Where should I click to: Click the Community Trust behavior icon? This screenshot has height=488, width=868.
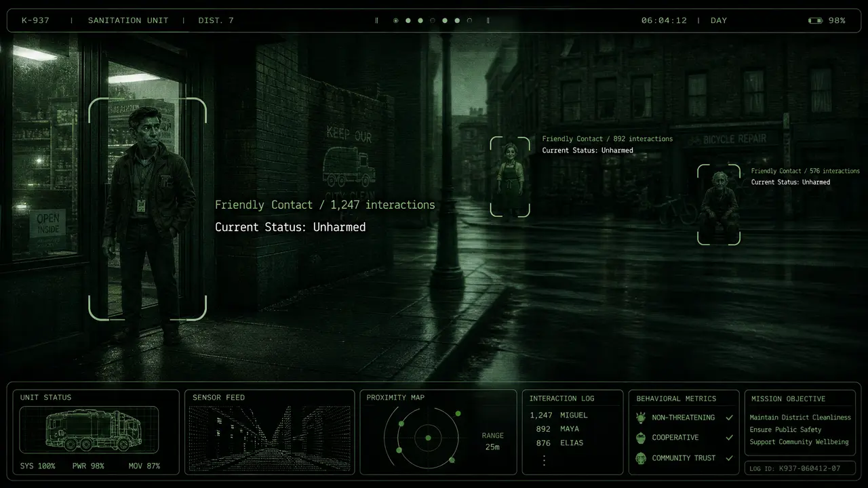coord(641,458)
